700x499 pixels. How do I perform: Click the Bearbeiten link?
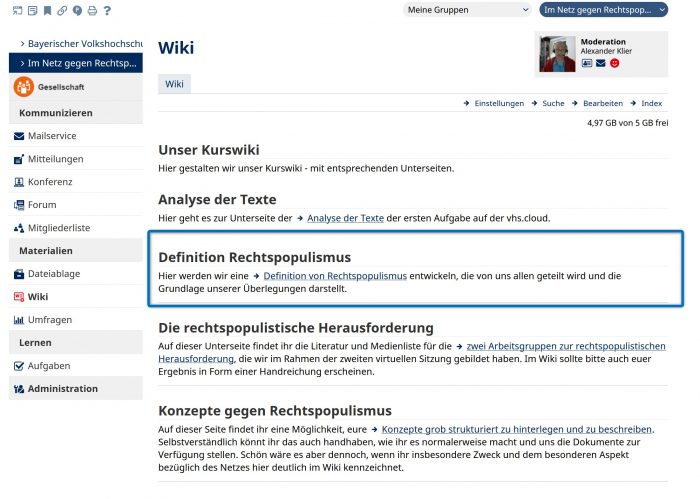(x=603, y=103)
